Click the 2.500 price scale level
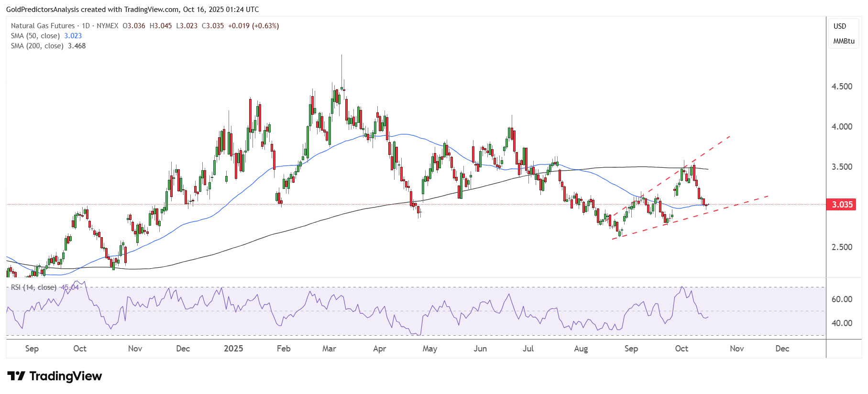This screenshot has height=394, width=868. (842, 247)
